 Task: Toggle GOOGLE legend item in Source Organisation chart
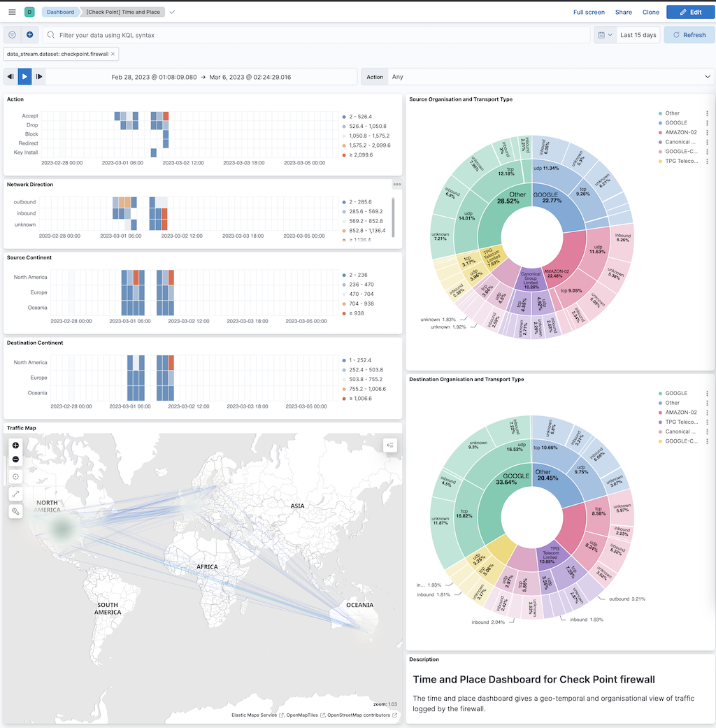(675, 123)
